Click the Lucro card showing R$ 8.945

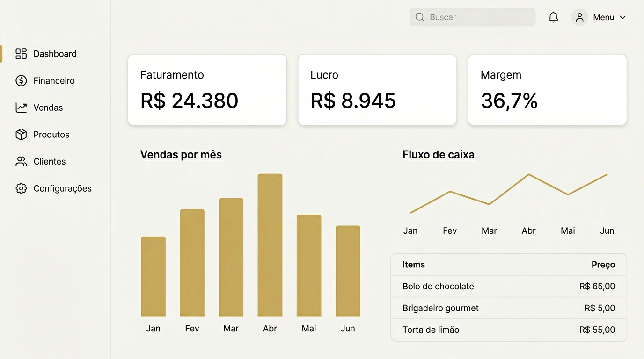coord(377,89)
